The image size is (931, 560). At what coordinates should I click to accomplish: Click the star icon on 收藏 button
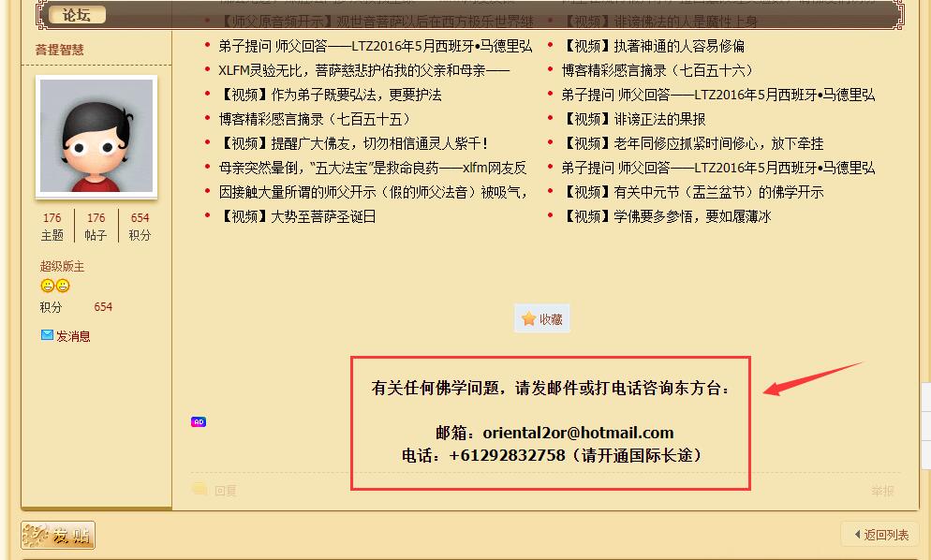click(x=528, y=319)
